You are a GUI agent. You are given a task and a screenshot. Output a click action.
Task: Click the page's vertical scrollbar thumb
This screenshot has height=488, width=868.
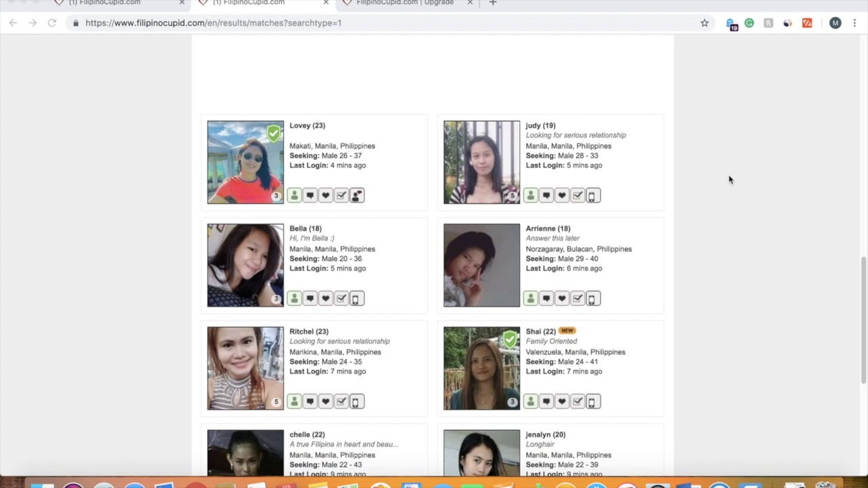(x=863, y=320)
